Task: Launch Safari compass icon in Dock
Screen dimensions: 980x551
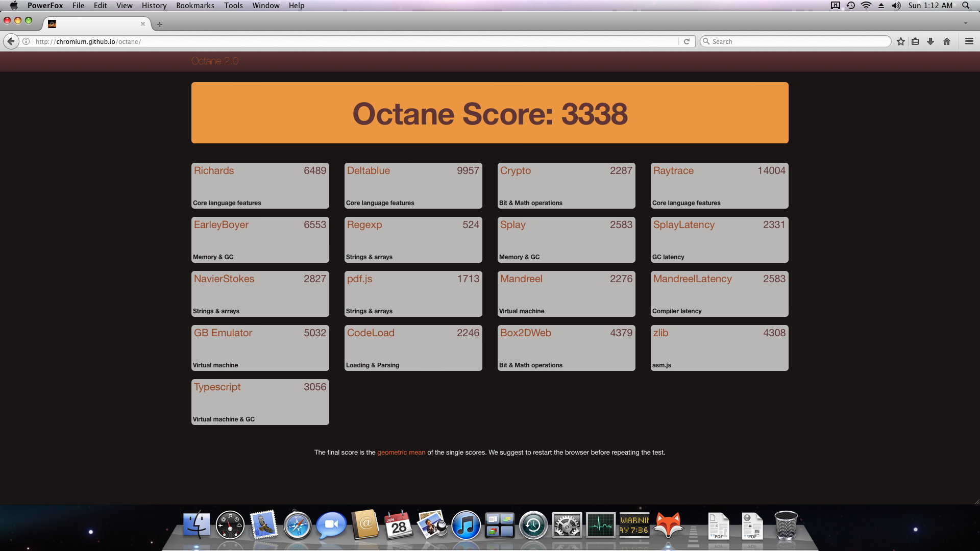Action: [298, 525]
